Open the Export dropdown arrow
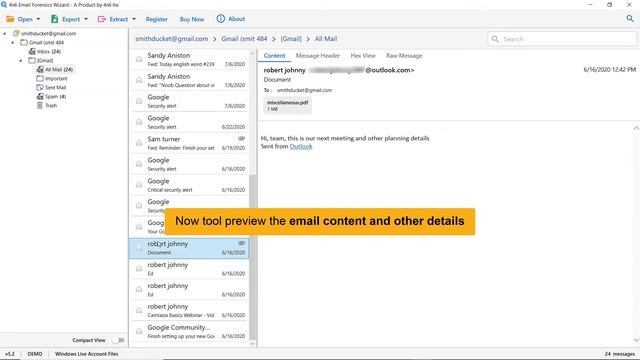The height and width of the screenshot is (360, 640). [86, 19]
